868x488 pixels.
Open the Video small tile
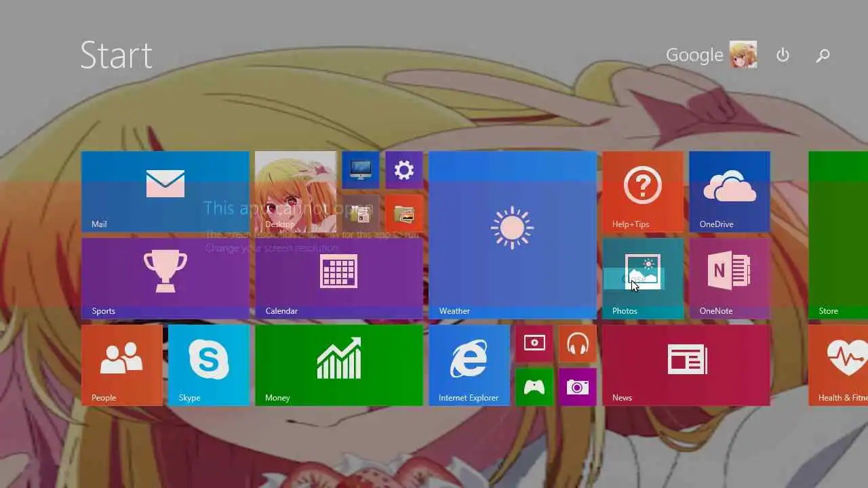click(534, 344)
